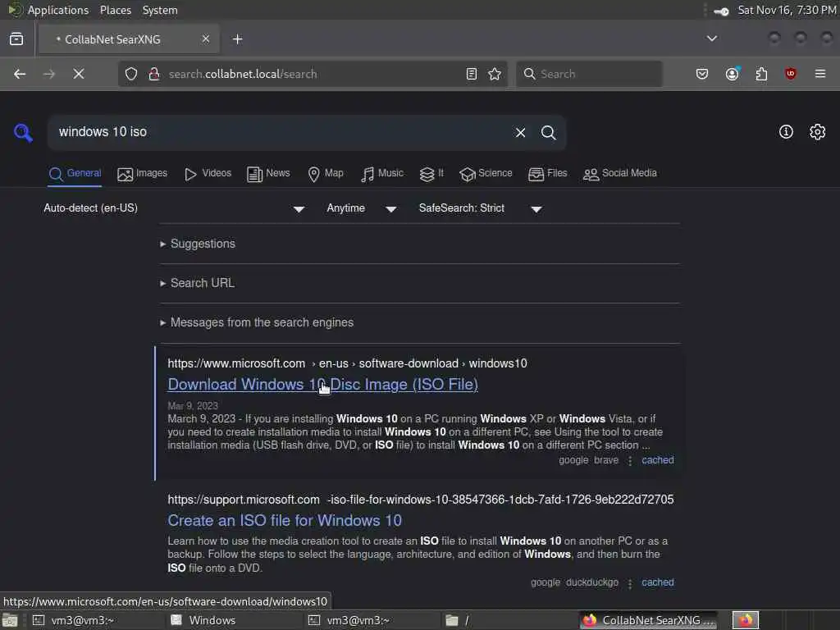The height and width of the screenshot is (630, 840).
Task: Switch to the Map tab
Action: point(326,174)
